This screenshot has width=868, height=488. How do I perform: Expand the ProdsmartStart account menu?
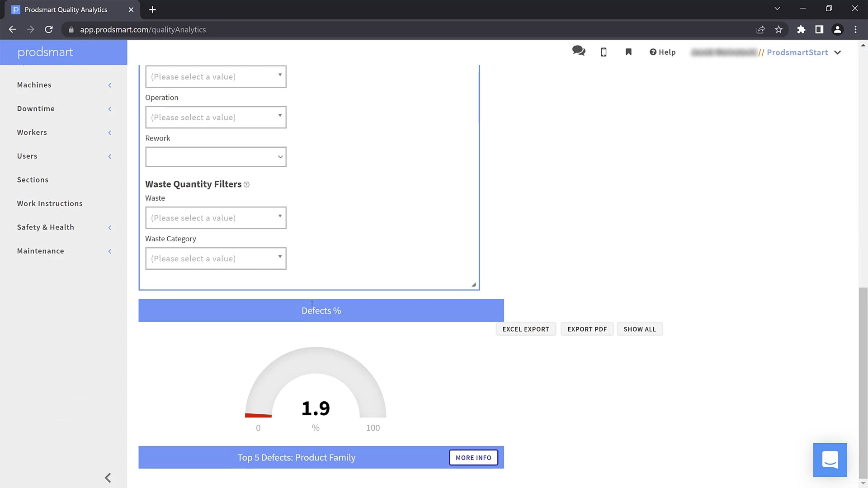[x=837, y=52]
